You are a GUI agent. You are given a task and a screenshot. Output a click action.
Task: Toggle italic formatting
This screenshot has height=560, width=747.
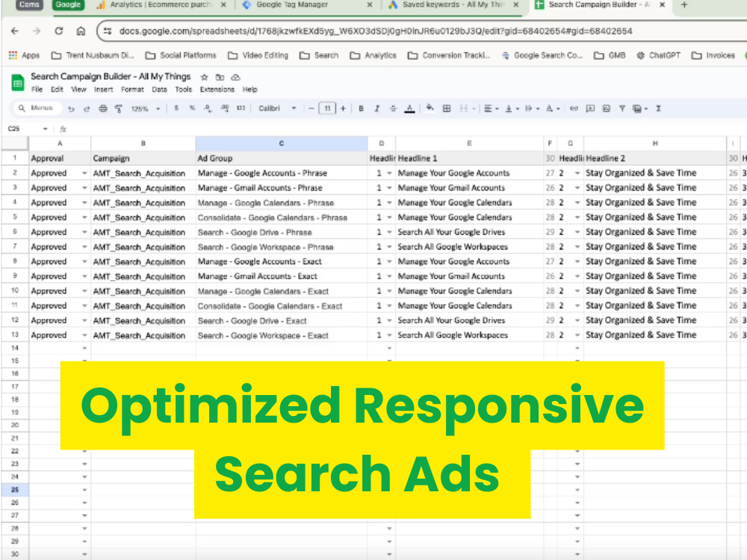tap(376, 108)
